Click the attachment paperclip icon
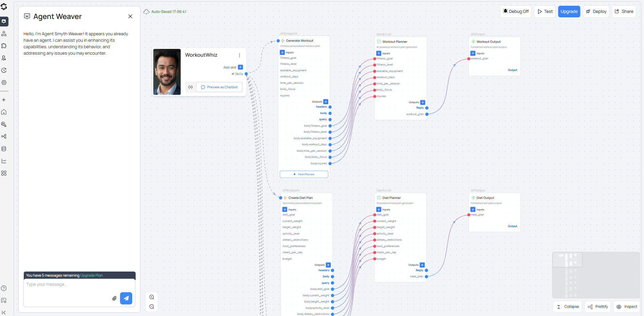This screenshot has height=316, width=644. click(114, 298)
